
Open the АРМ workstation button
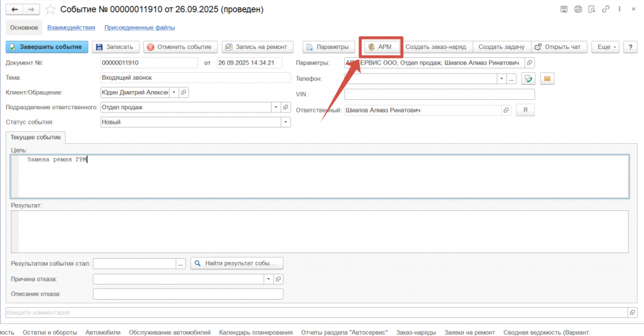coord(380,47)
